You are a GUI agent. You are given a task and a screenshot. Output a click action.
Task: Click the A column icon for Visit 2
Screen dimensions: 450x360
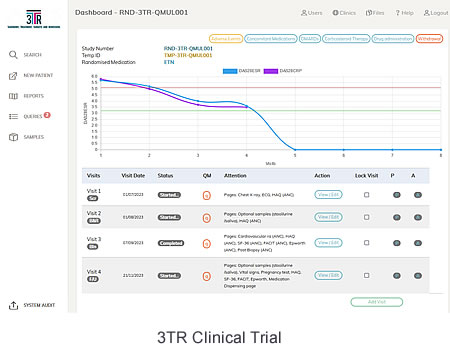coord(418,218)
